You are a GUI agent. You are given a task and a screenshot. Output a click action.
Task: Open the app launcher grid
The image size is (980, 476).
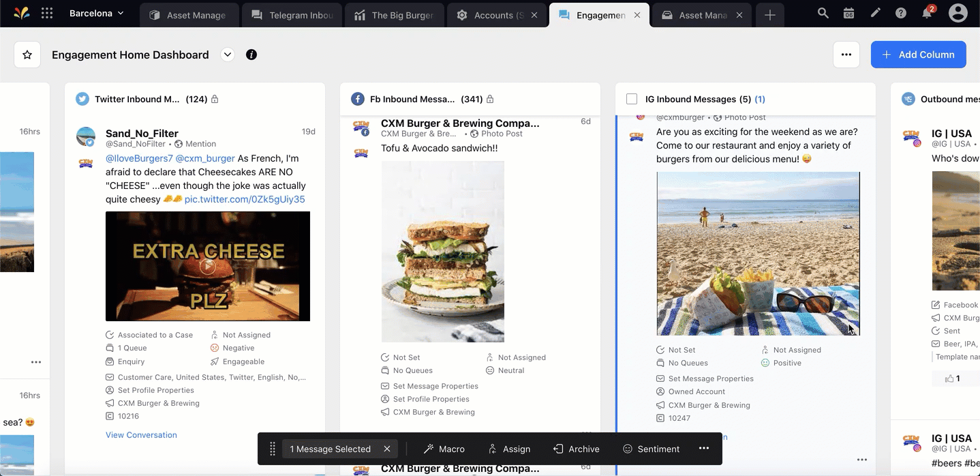click(47, 13)
